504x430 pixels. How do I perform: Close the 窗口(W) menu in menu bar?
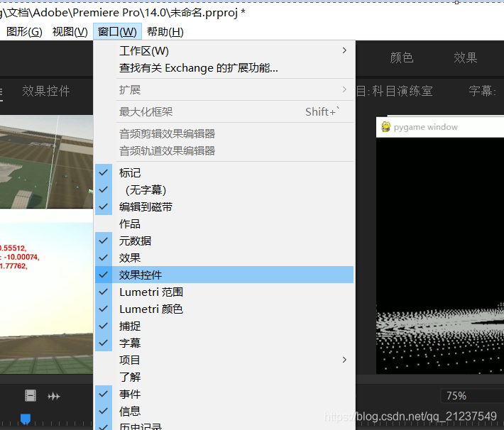117,32
